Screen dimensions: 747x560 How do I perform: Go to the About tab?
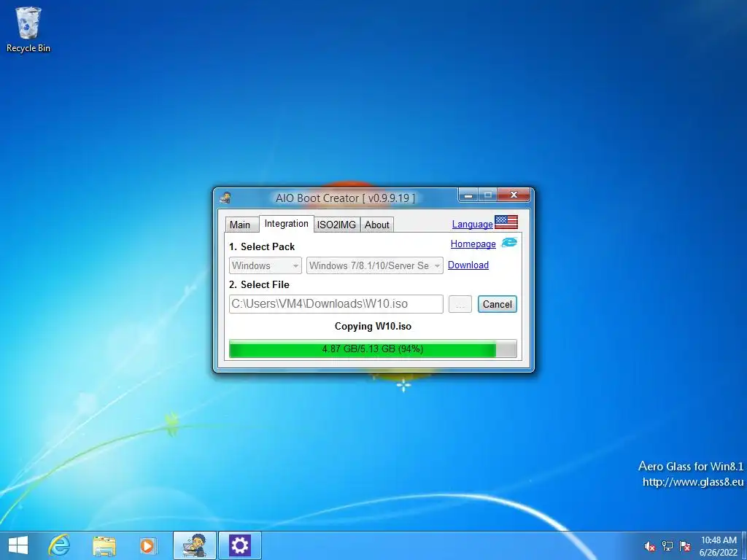377,225
